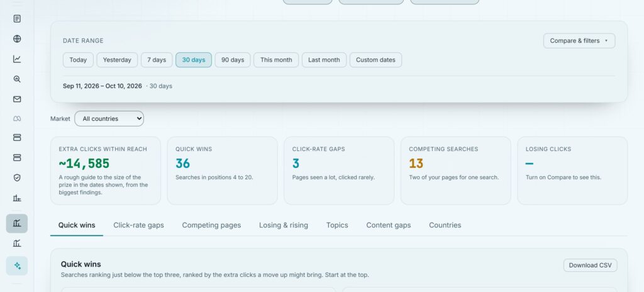
Task: Expand the Compare & filters dropdown
Action: (x=579, y=41)
